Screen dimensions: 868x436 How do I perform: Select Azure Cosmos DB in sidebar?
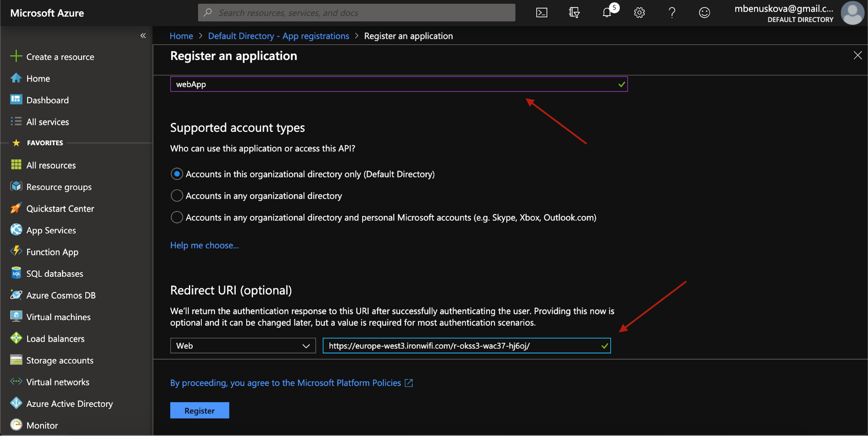pyautogui.click(x=61, y=295)
